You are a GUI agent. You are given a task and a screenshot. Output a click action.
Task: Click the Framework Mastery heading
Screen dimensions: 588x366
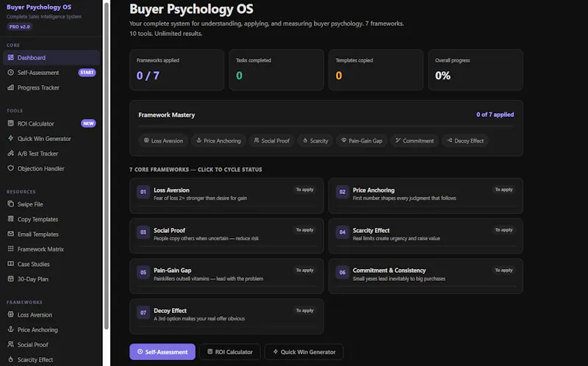167,115
